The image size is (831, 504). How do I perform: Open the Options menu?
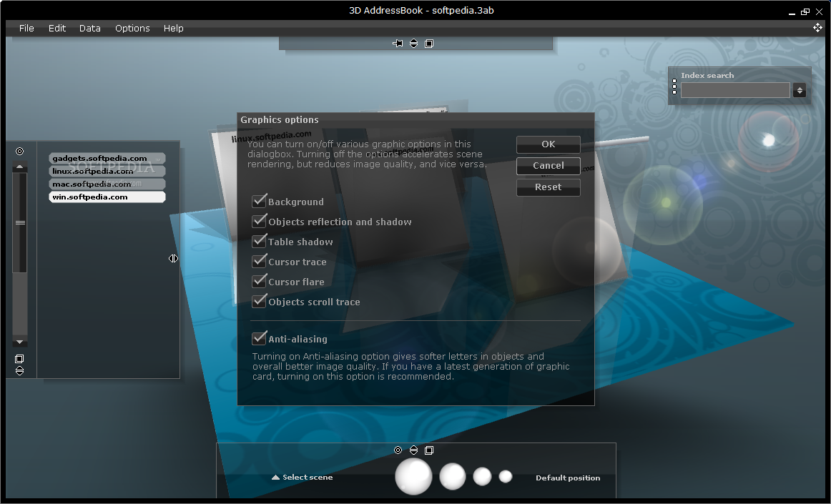pyautogui.click(x=132, y=28)
